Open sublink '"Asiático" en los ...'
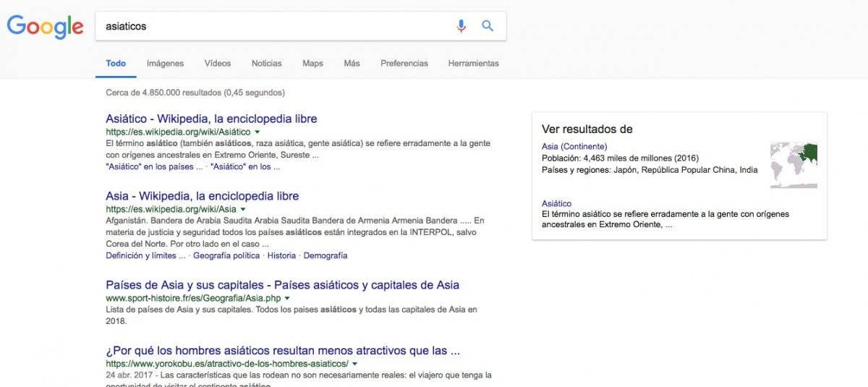 pos(245,167)
